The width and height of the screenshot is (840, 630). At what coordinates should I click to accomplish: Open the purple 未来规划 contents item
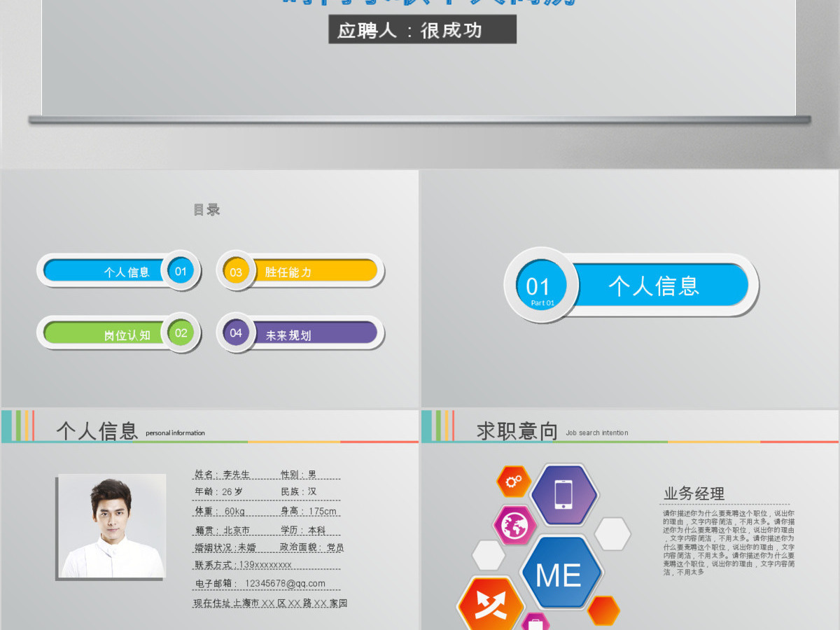coord(300,332)
